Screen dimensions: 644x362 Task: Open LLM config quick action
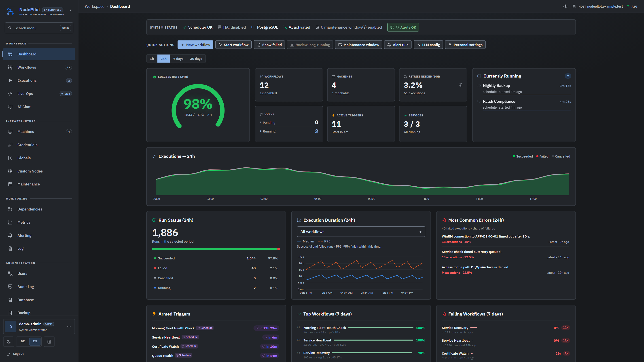428,45
